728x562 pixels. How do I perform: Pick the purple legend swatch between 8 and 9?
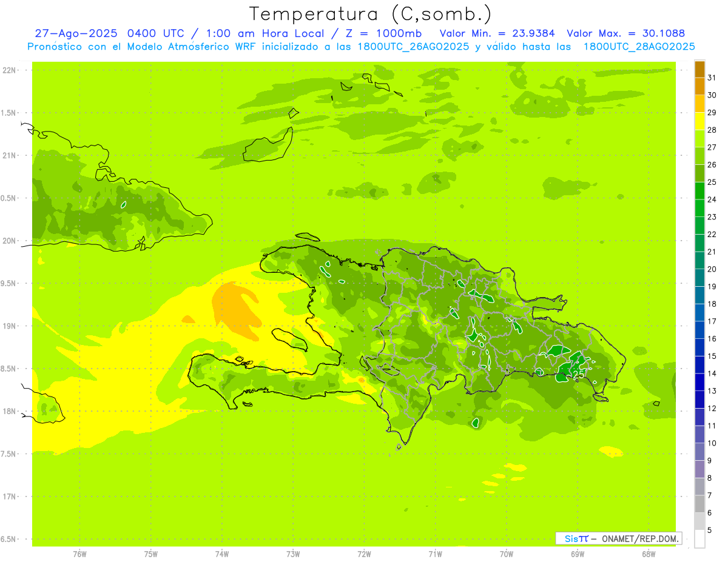(x=699, y=469)
